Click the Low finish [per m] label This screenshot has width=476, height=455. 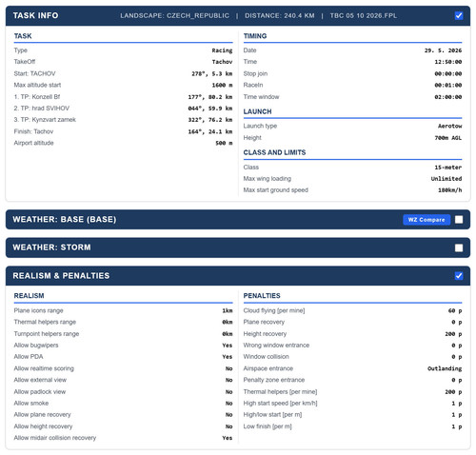pyautogui.click(x=268, y=426)
